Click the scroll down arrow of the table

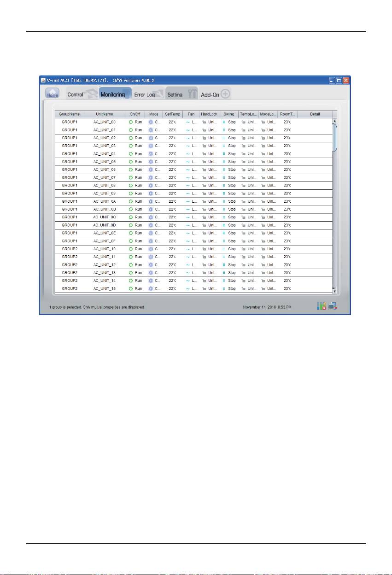coord(335,291)
